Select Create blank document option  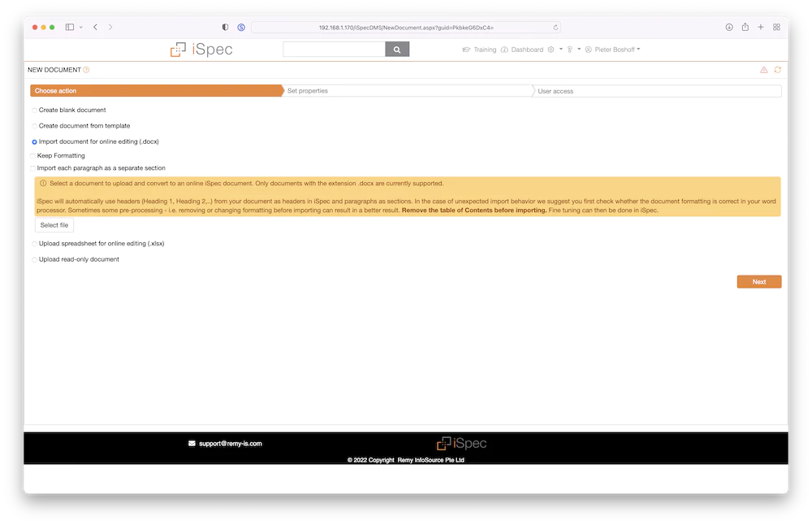click(x=35, y=111)
